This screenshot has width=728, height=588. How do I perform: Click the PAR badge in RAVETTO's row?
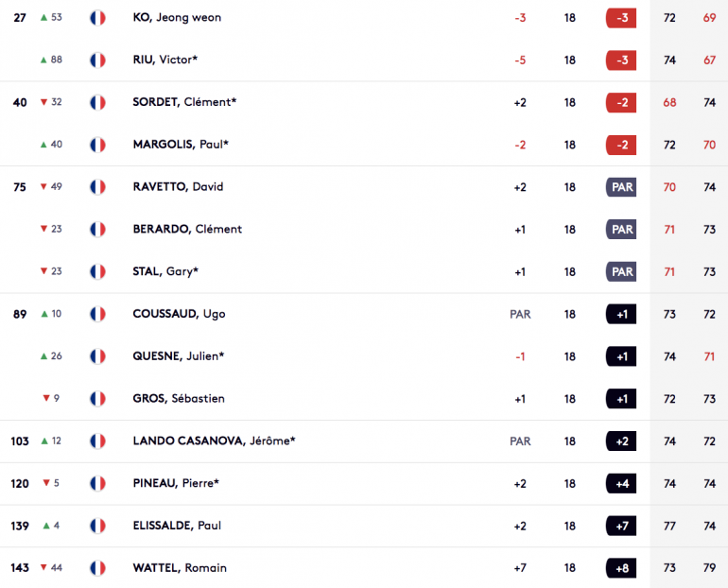[x=621, y=187]
